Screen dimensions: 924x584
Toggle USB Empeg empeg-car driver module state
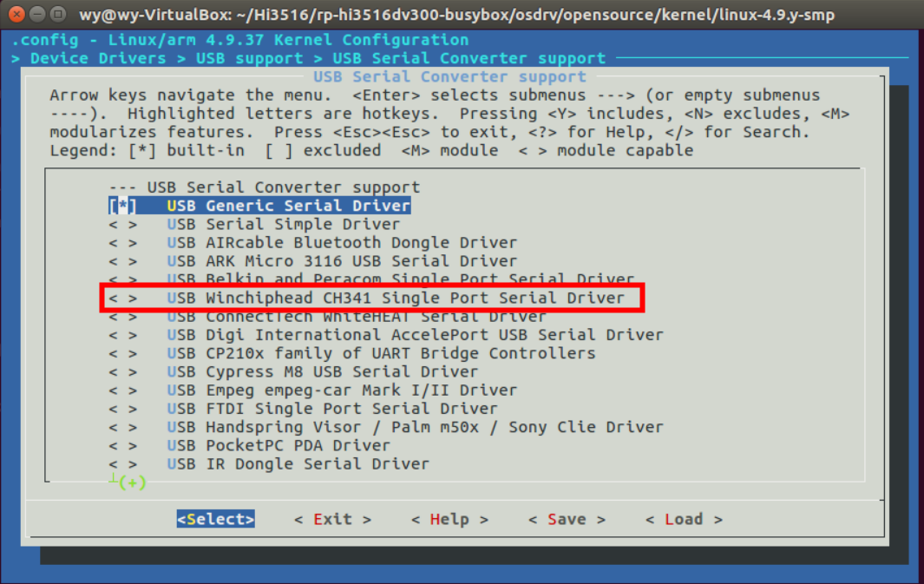point(122,390)
